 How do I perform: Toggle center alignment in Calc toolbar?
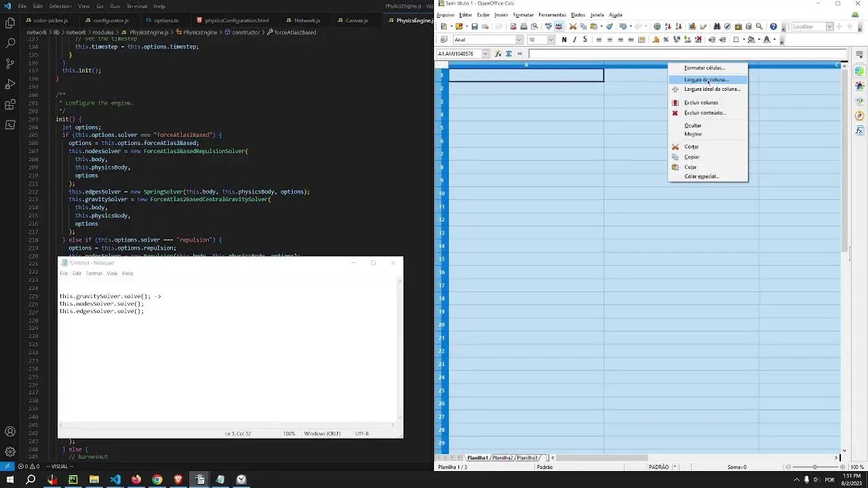tap(610, 39)
